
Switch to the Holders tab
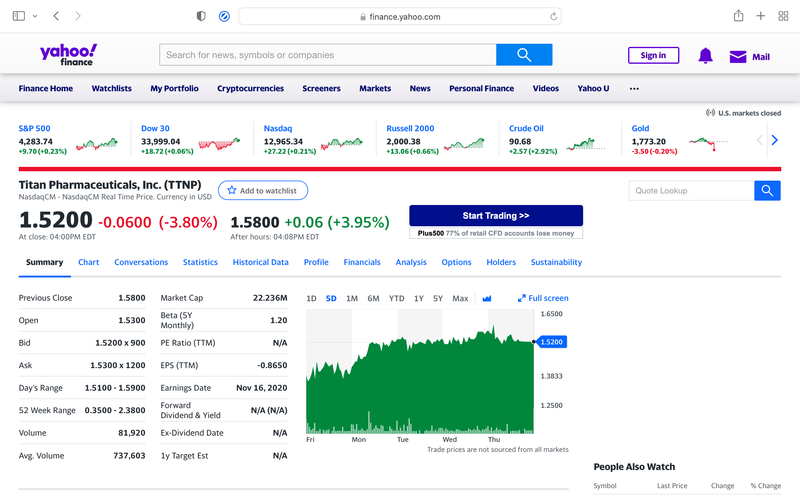501,262
